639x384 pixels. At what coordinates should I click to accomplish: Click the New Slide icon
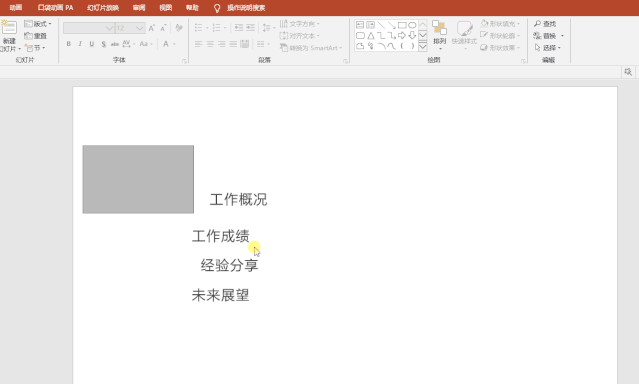8,27
